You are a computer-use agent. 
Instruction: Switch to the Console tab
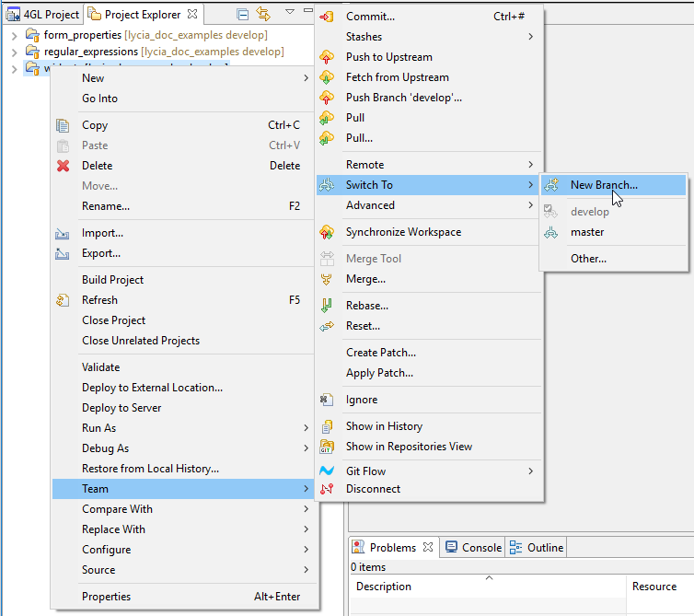[473, 547]
